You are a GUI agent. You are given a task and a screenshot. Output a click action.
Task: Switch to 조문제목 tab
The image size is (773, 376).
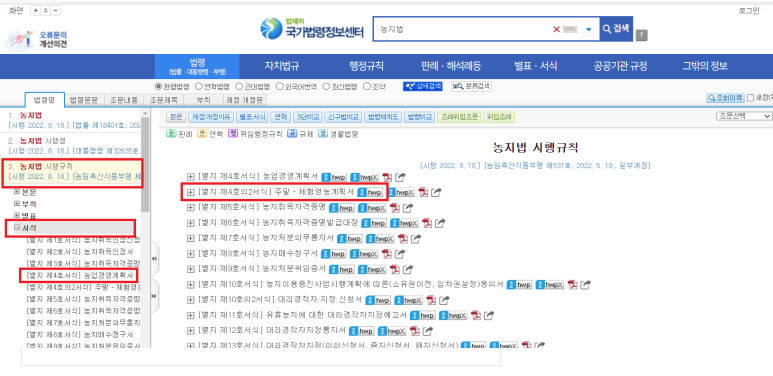tap(165, 100)
